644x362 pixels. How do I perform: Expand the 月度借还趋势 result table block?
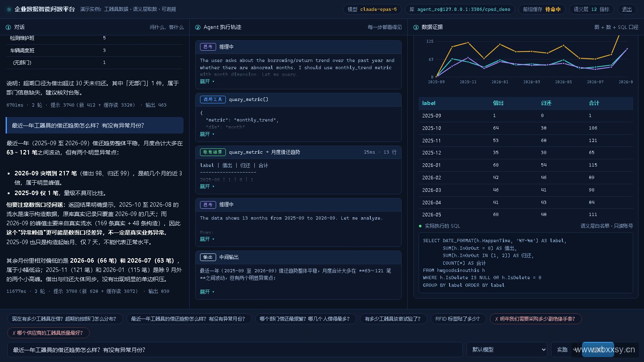tap(207, 186)
